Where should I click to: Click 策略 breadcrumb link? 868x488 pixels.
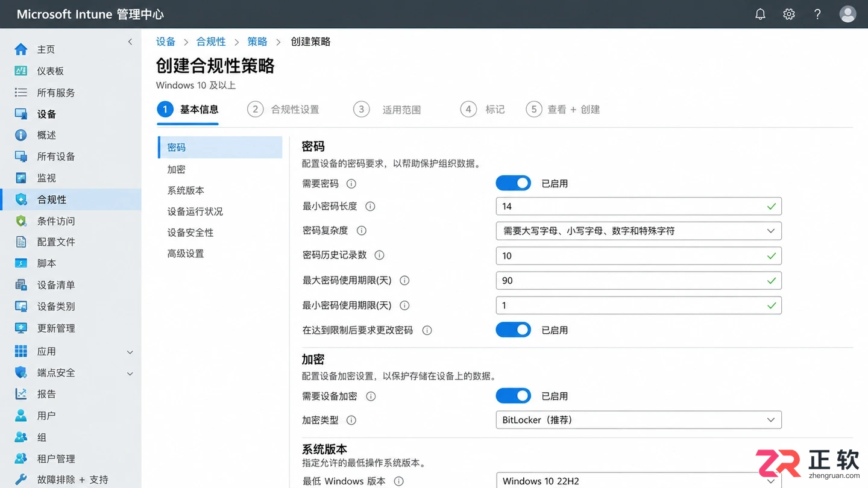click(x=257, y=42)
